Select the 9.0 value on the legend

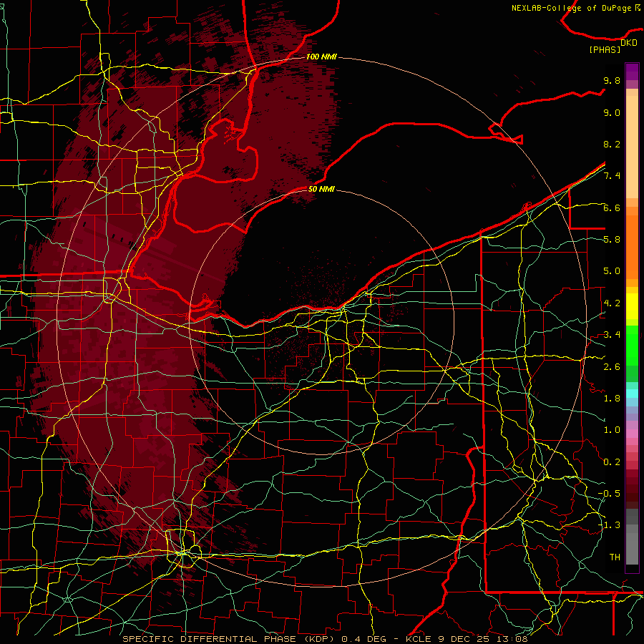(612, 112)
